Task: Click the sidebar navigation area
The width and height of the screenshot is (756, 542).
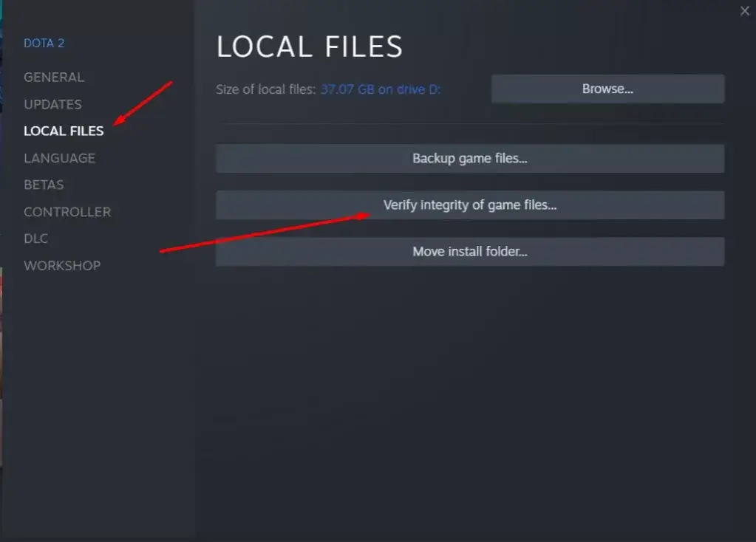Action: (96, 369)
